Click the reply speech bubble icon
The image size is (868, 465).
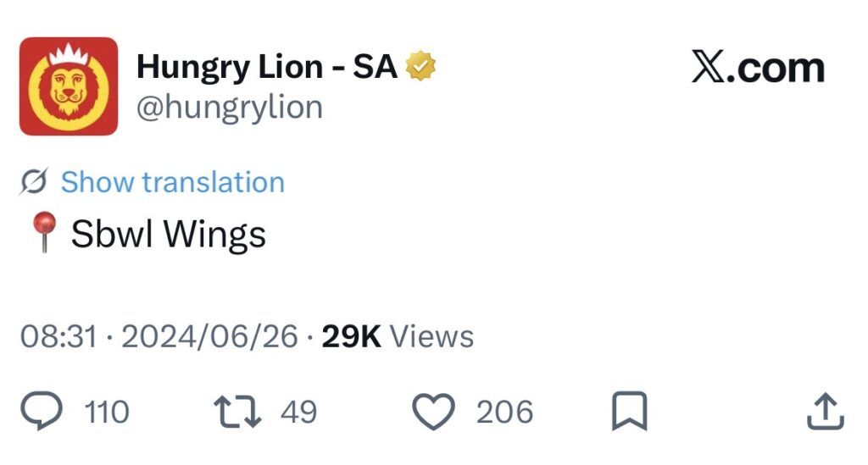pos(42,412)
